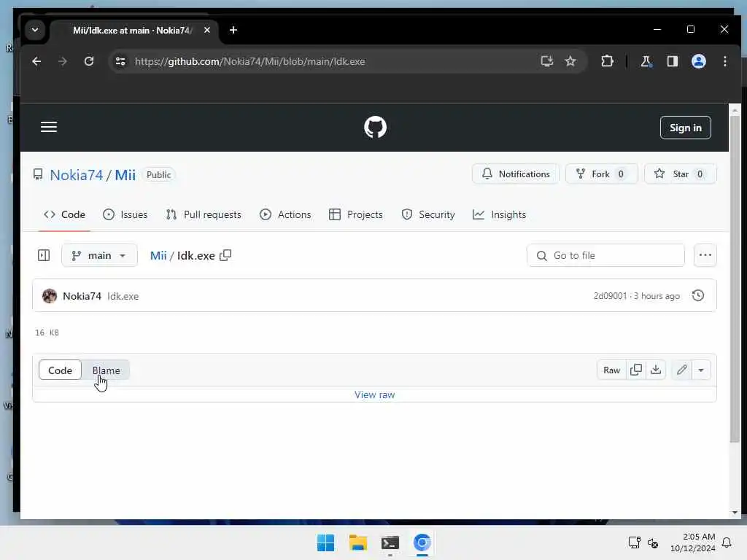Image resolution: width=747 pixels, height=560 pixels.
Task: Click the Raw button
Action: click(x=612, y=370)
